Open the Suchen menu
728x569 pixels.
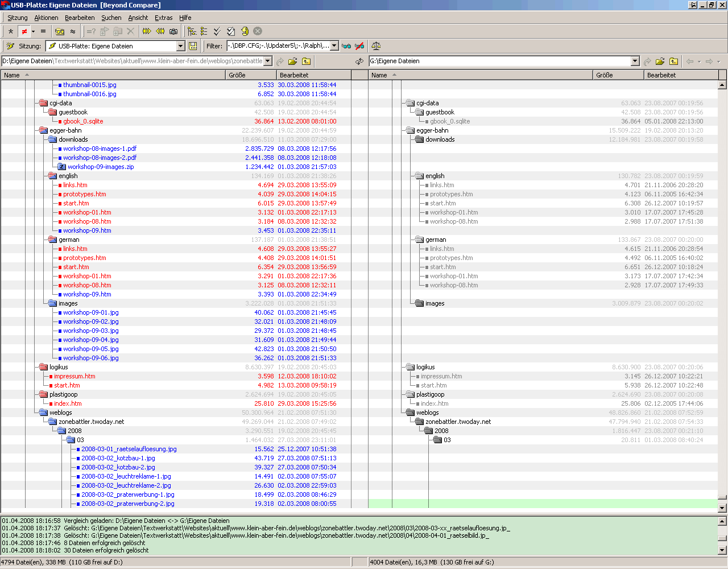[x=111, y=18]
